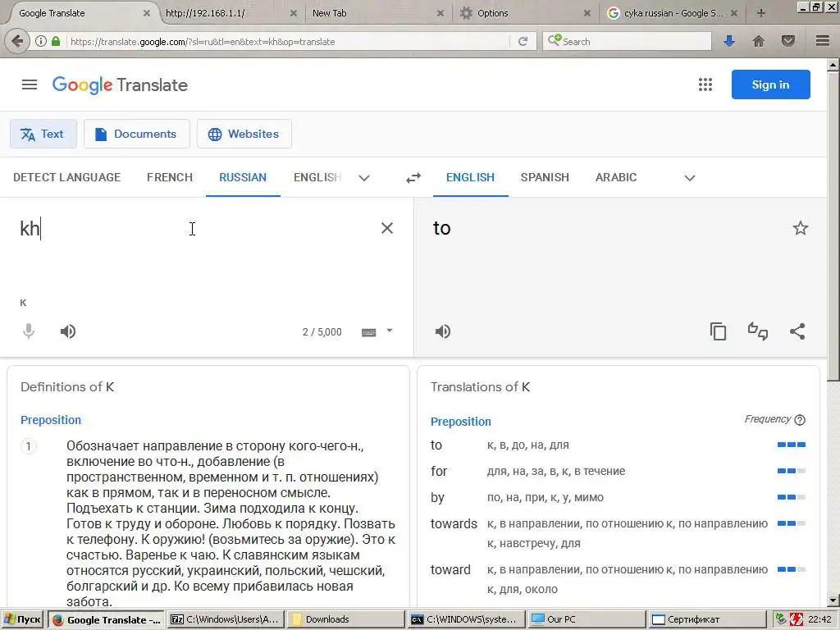Go to the browser home page

tap(759, 41)
